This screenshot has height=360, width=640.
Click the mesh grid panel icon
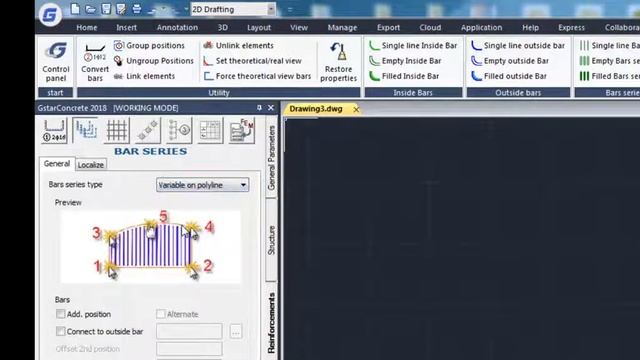(x=117, y=131)
